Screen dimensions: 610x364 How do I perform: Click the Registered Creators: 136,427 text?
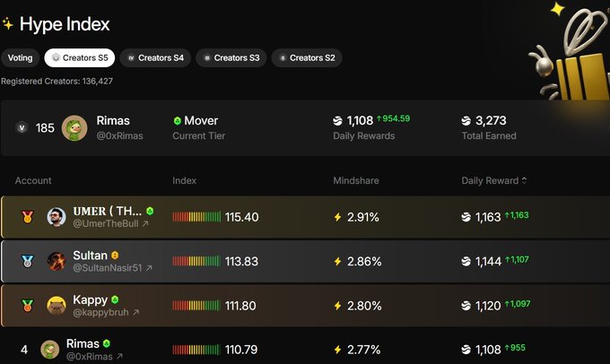click(57, 82)
